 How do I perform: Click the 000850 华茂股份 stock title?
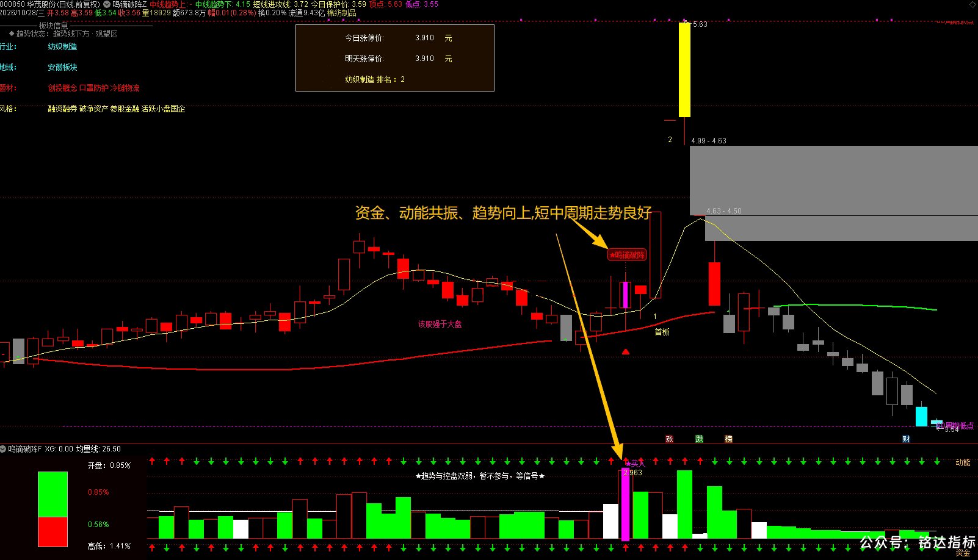50,4
